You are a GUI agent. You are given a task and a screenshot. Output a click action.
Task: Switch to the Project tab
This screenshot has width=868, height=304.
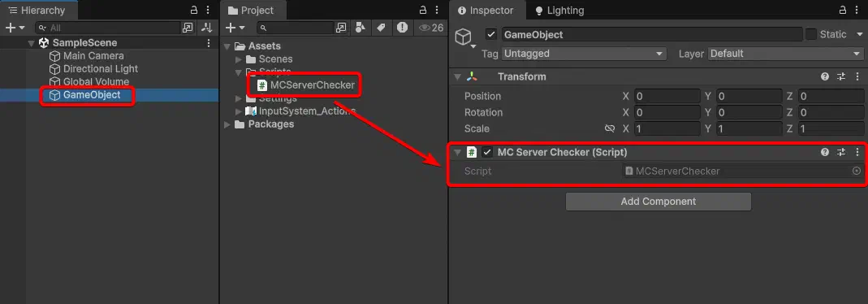click(x=252, y=10)
